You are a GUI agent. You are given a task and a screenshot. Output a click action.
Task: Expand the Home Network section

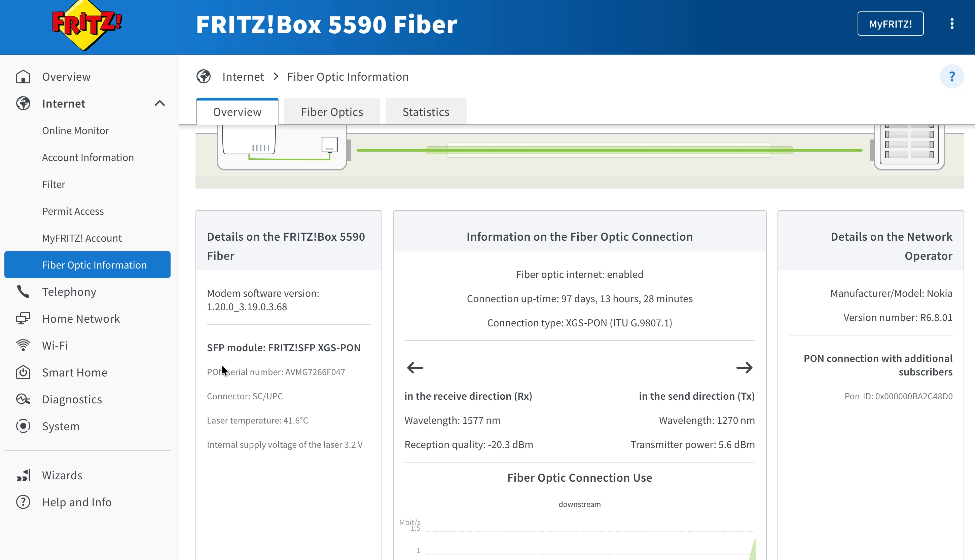pyautogui.click(x=81, y=319)
